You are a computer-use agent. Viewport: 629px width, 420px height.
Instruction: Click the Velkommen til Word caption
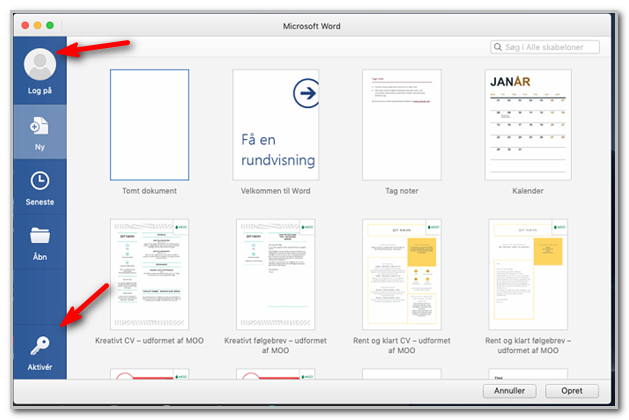pos(276,191)
